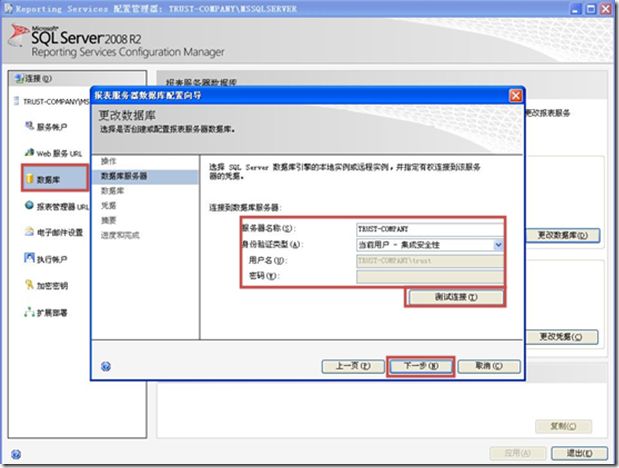Image resolution: width=619 pixels, height=468 pixels.
Task: Click the main window help icon
Action: (16, 454)
